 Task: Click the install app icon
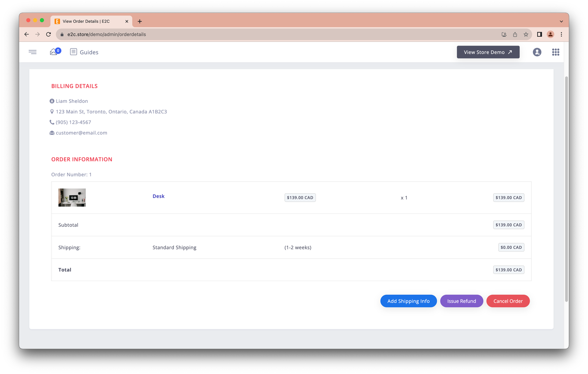[504, 34]
